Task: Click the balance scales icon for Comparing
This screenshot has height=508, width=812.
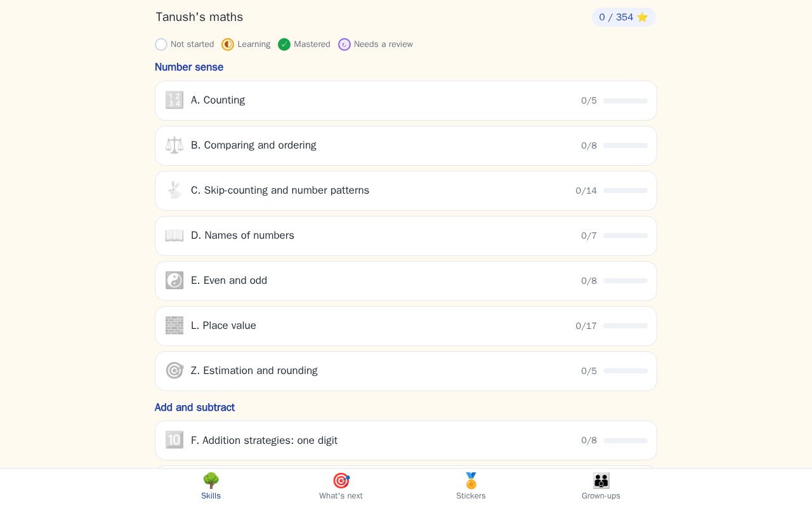Action: click(174, 145)
